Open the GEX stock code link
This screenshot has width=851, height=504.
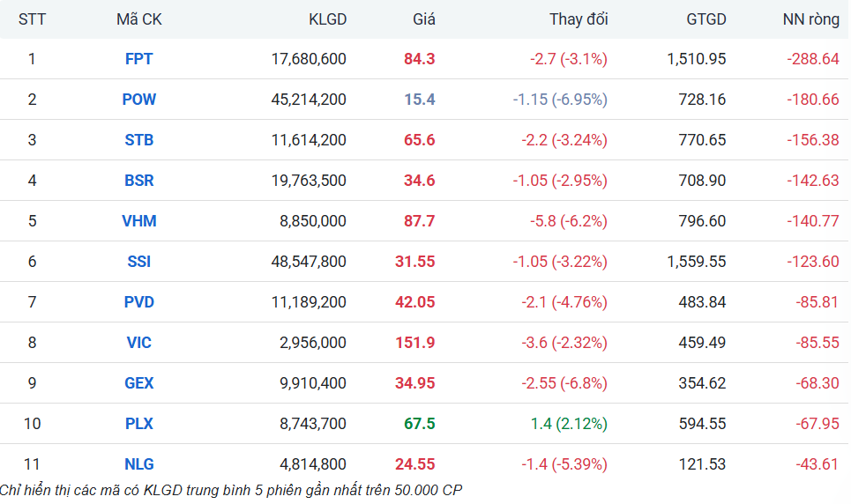pyautogui.click(x=139, y=383)
